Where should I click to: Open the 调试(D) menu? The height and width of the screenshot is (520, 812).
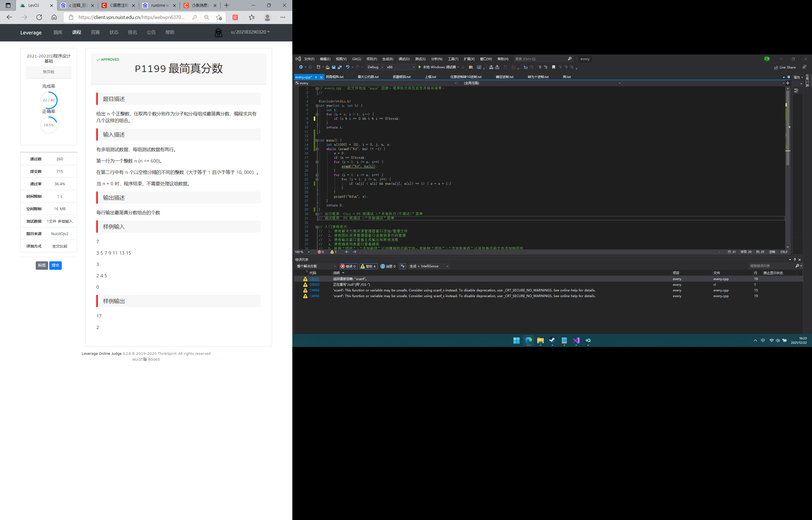tap(404, 59)
